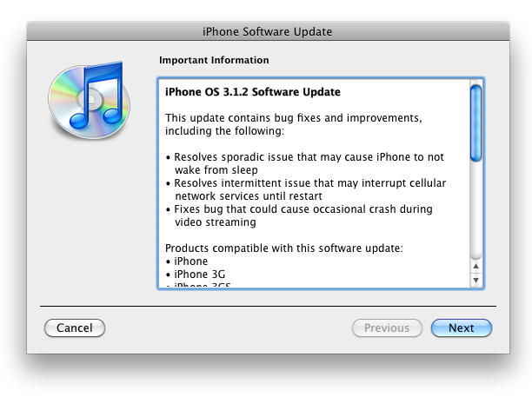Select the iPhone OS 3.1.2 Software Update heading
The width and height of the screenshot is (532, 397).
[x=253, y=92]
